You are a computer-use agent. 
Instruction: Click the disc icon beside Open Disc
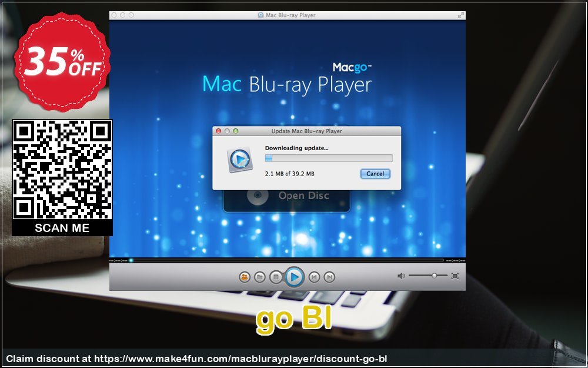[258, 195]
